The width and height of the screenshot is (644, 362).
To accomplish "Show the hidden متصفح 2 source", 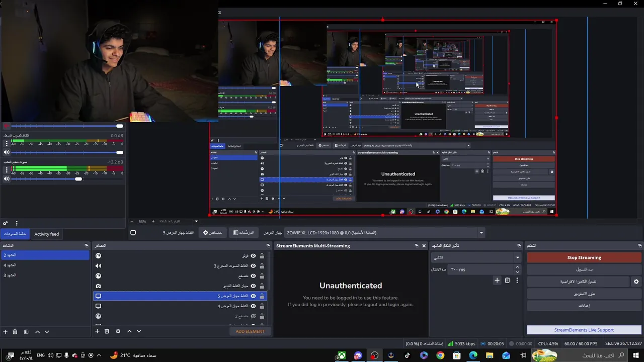I will 253,316.
